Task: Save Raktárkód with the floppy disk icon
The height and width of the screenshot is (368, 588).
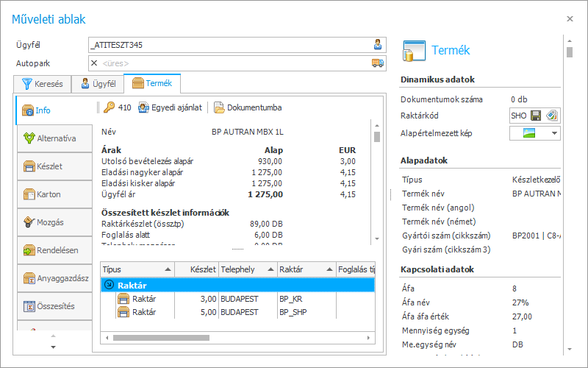Action: coord(536,116)
